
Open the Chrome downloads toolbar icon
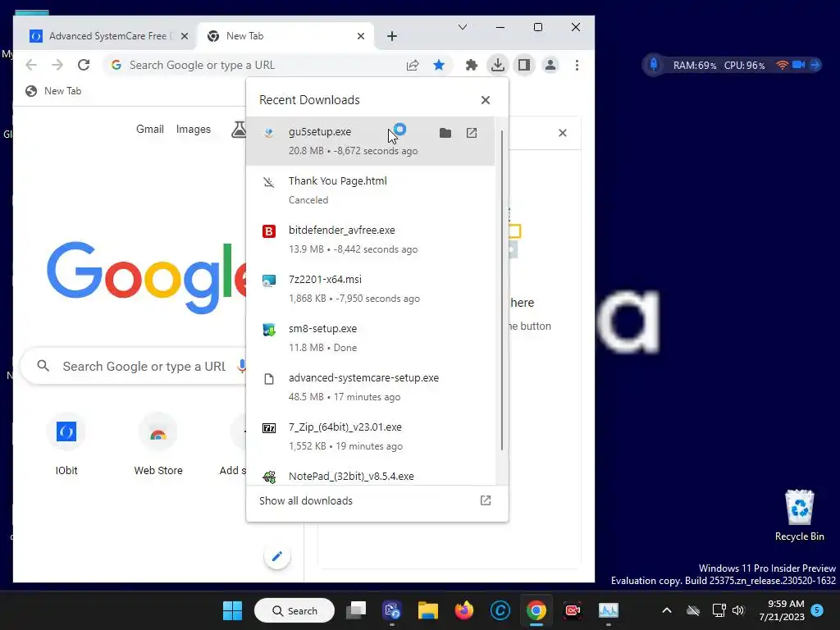(x=498, y=66)
